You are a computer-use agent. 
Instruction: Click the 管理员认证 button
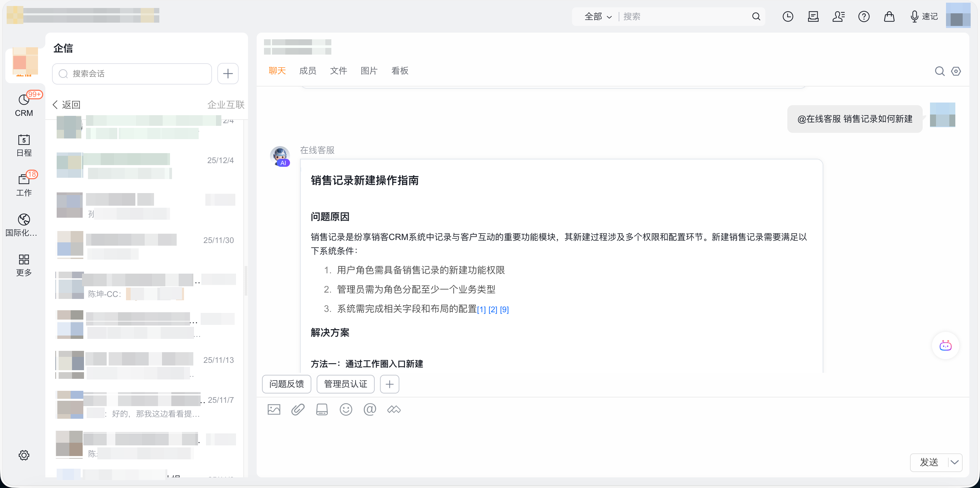(345, 384)
